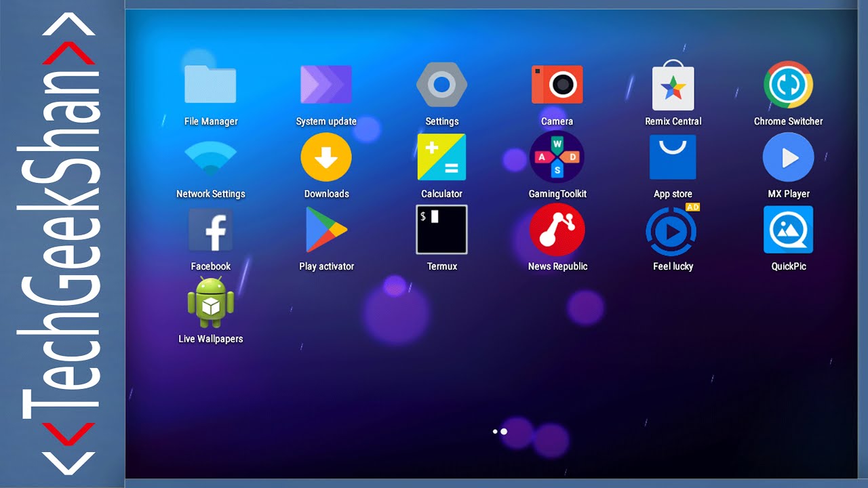The image size is (868, 488).
Task: Open the Settings app
Action: point(441,85)
